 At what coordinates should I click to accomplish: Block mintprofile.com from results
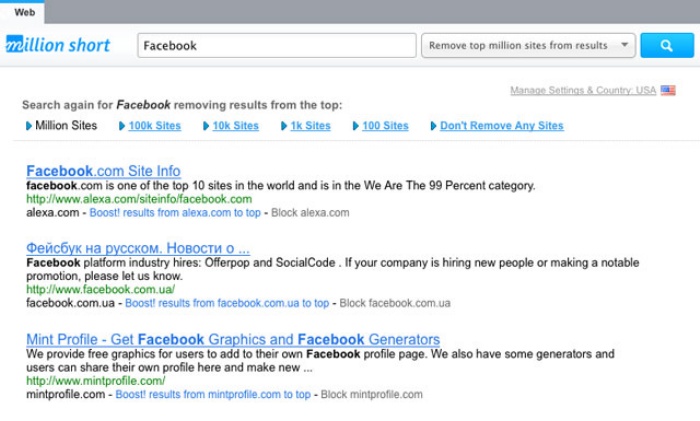tap(371, 394)
